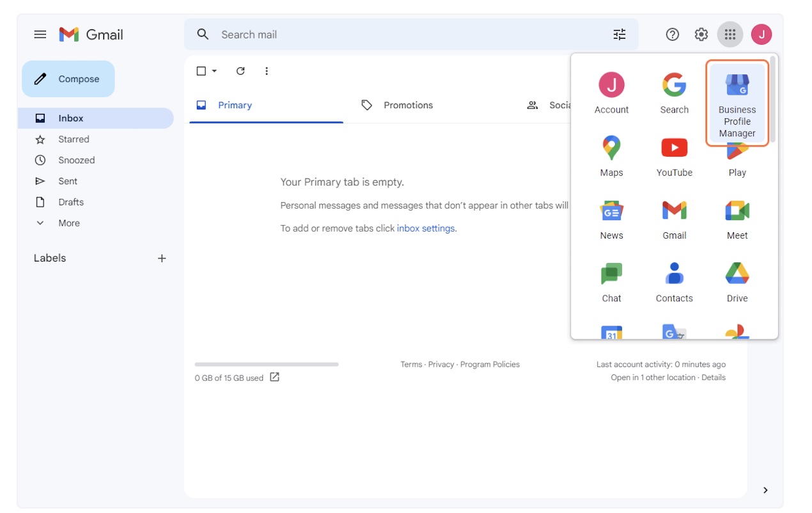Click the apps panel scrollbar

coord(773,99)
